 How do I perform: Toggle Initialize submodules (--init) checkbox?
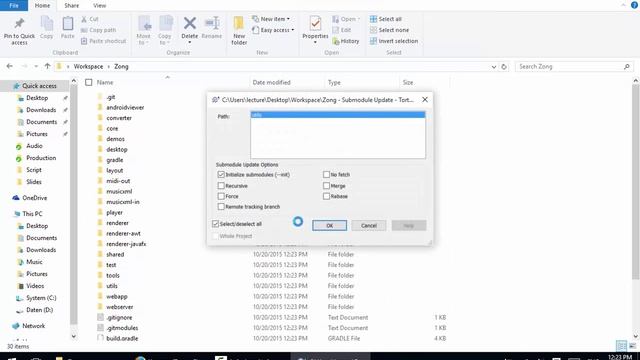221,174
